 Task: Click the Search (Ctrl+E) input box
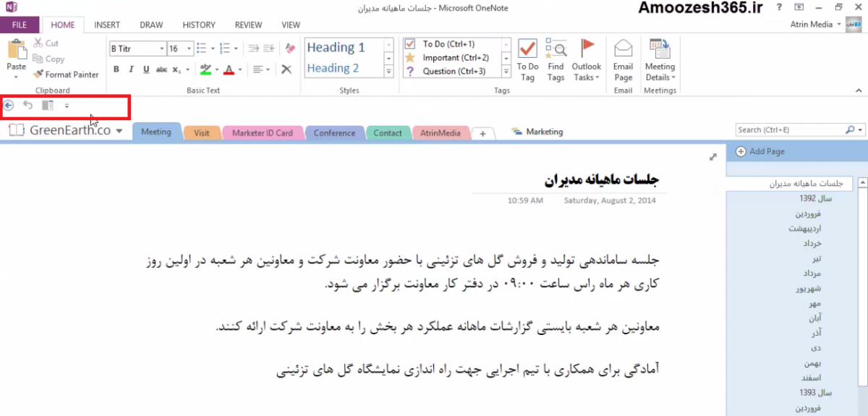(788, 130)
